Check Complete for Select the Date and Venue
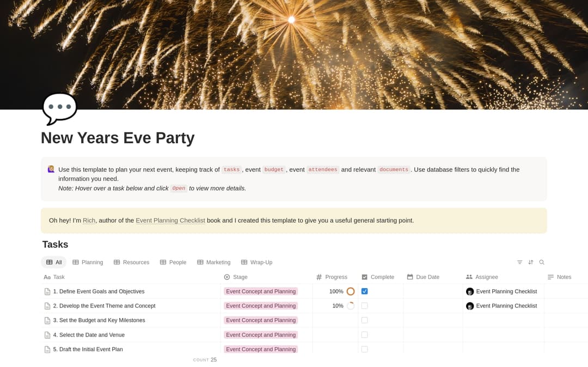The image size is (588, 367). (x=364, y=335)
